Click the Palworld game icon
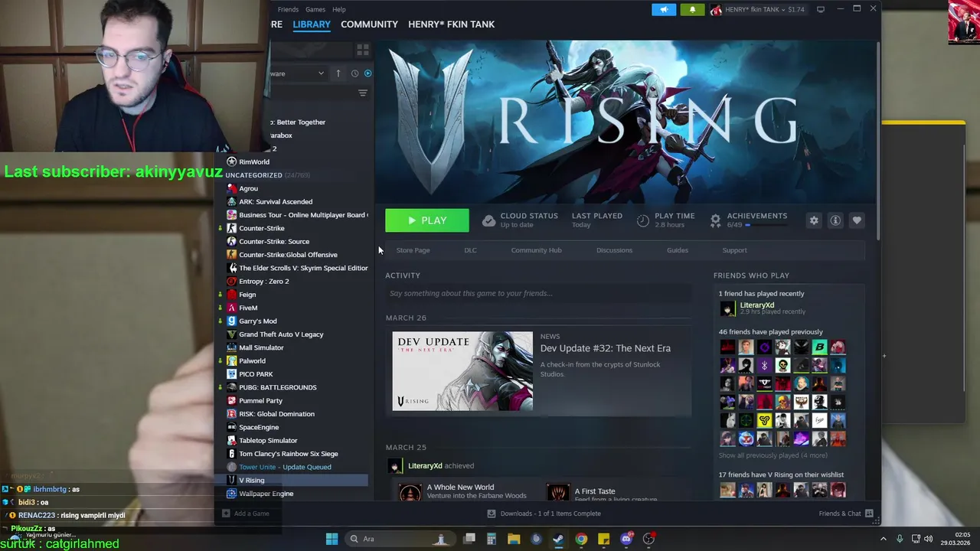980x551 pixels. [x=232, y=361]
